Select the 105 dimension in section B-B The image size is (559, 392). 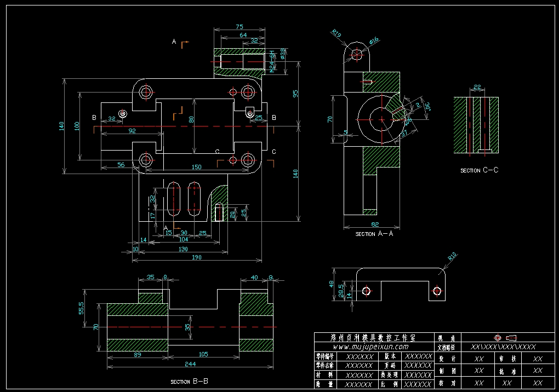tap(203, 354)
